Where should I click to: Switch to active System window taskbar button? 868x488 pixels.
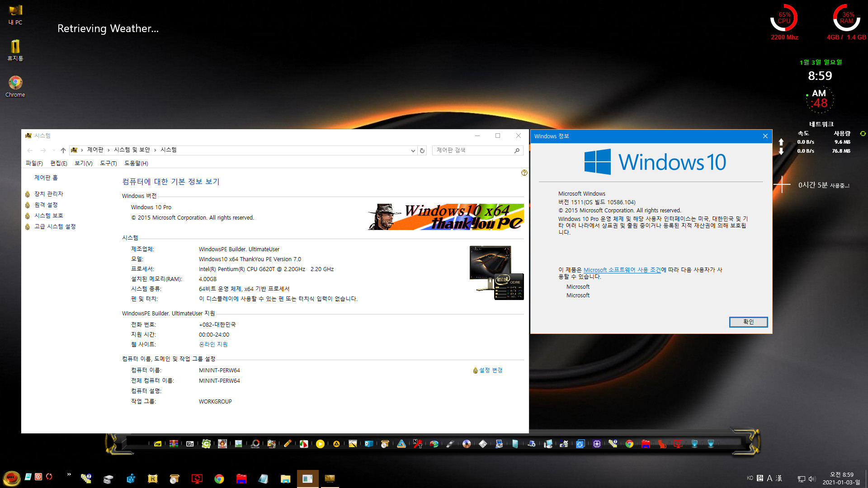307,479
